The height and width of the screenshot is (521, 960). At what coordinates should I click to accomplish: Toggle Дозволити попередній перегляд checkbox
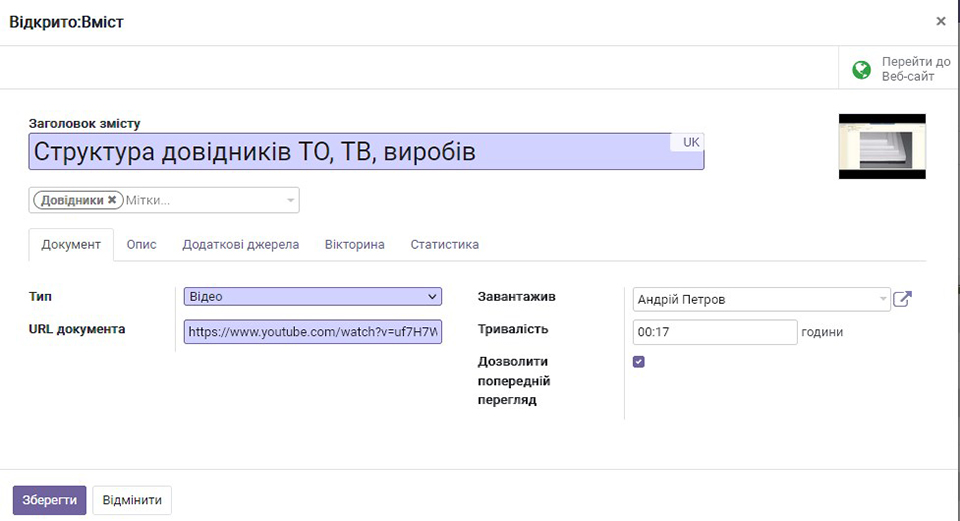tap(639, 362)
